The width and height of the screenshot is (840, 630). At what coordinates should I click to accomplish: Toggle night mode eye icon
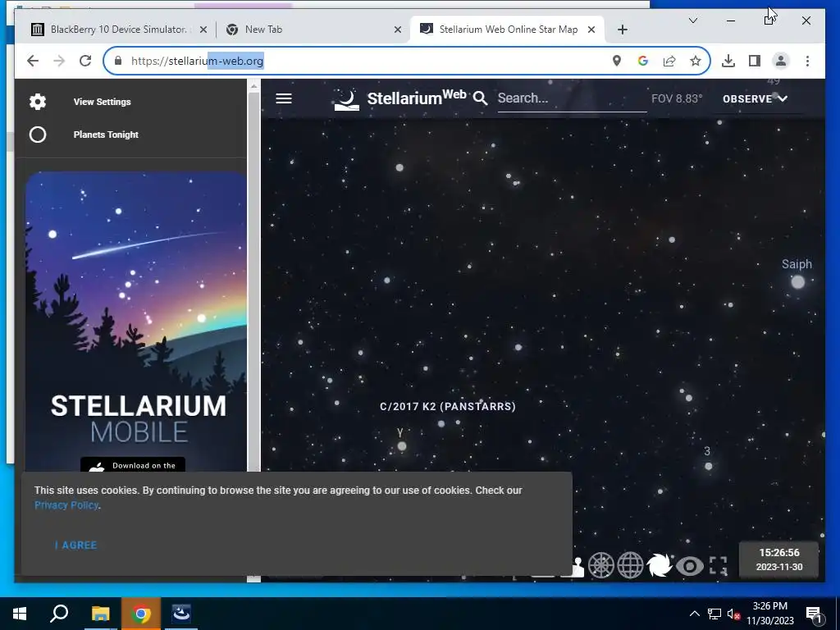click(x=689, y=566)
